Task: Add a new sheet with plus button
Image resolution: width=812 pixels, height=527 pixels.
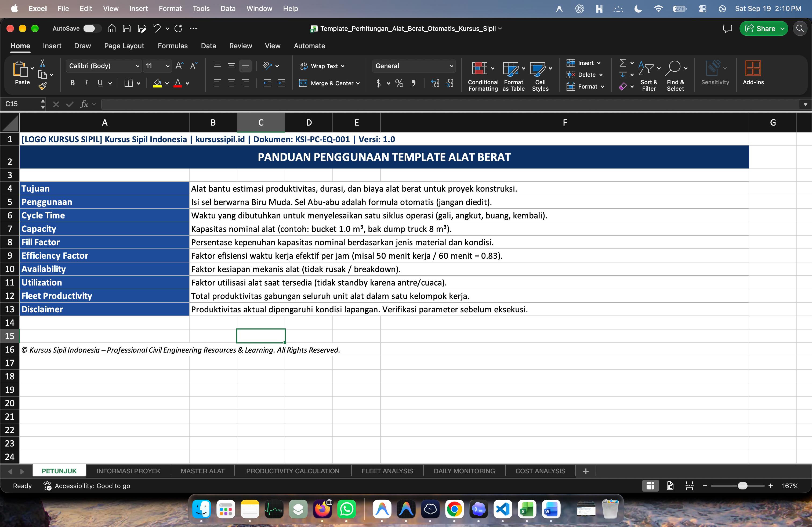Action: click(586, 471)
